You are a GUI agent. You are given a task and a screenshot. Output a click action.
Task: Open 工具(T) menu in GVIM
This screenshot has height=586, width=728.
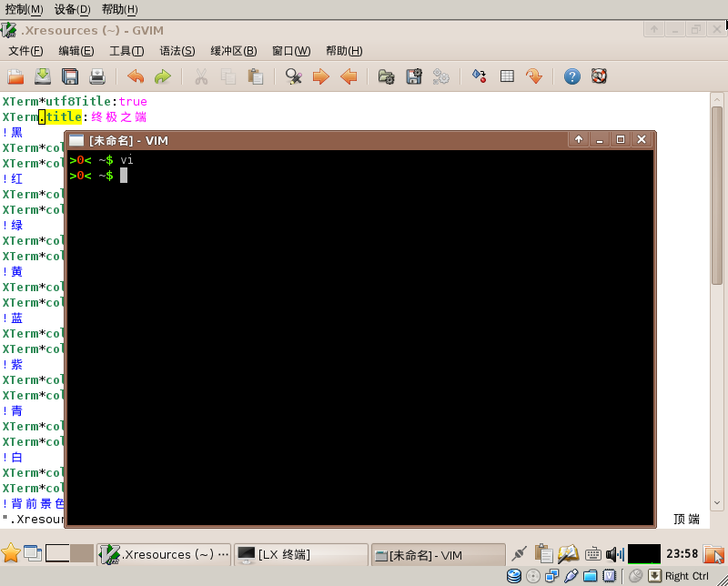[126, 51]
